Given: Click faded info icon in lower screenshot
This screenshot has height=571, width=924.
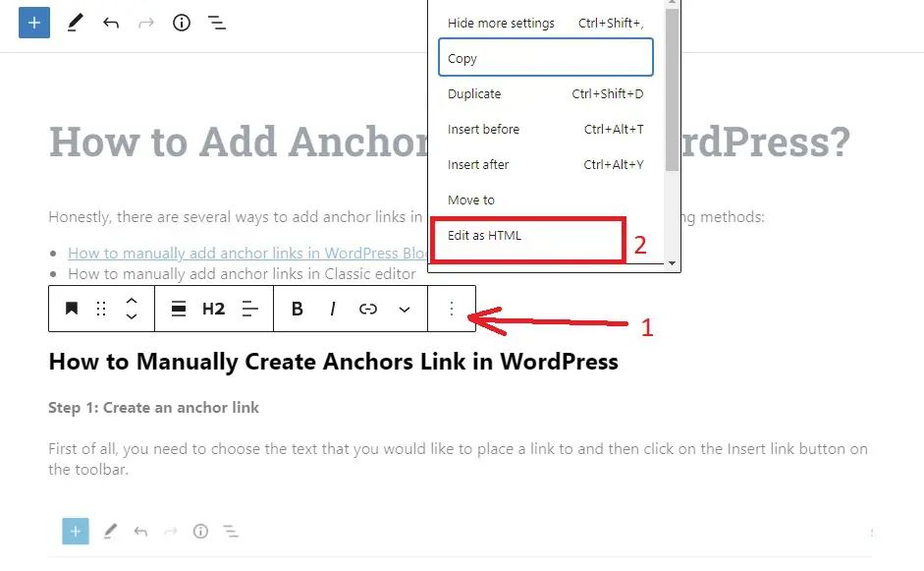Looking at the screenshot, I should click(200, 532).
